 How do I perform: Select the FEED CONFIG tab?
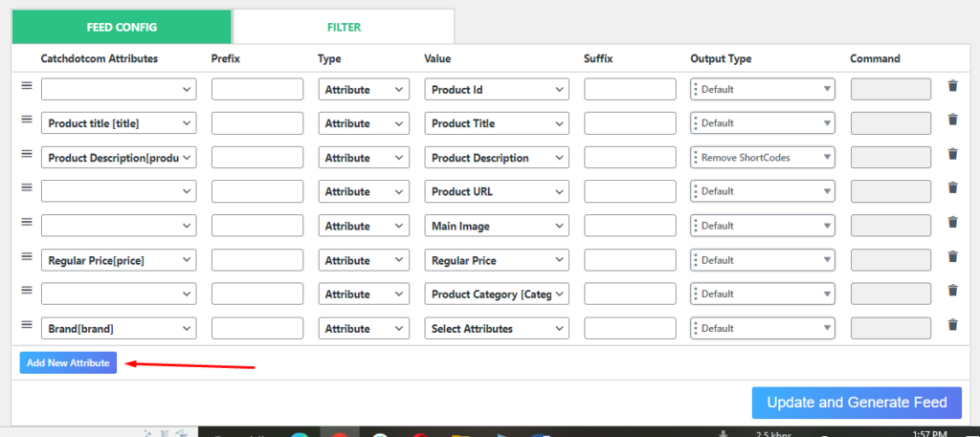[x=122, y=27]
